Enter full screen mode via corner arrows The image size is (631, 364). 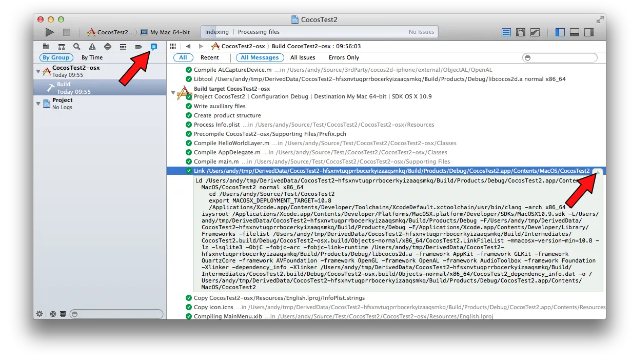(x=600, y=19)
